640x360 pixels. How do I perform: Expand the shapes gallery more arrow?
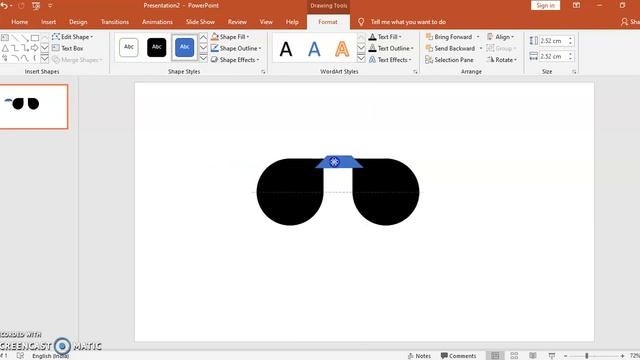coord(44,59)
